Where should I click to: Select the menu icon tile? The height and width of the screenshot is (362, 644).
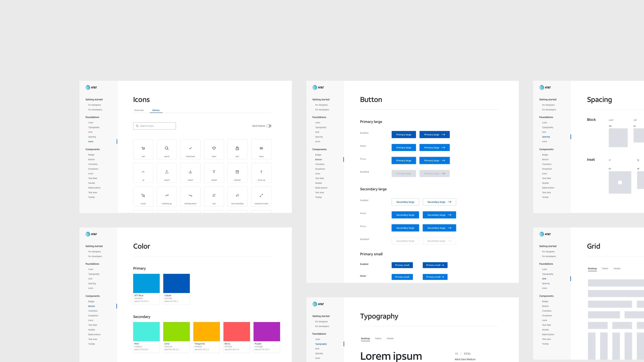[261, 149]
